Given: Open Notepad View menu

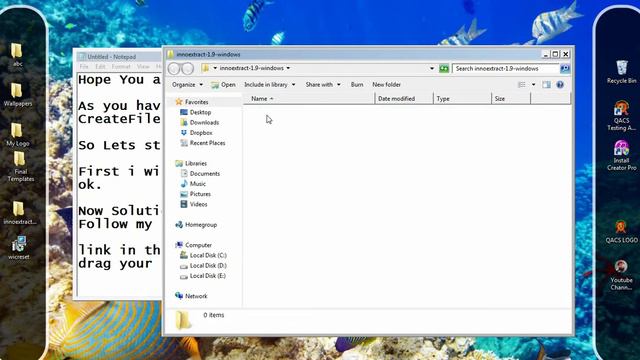Looking at the screenshot, I should pos(143,66).
